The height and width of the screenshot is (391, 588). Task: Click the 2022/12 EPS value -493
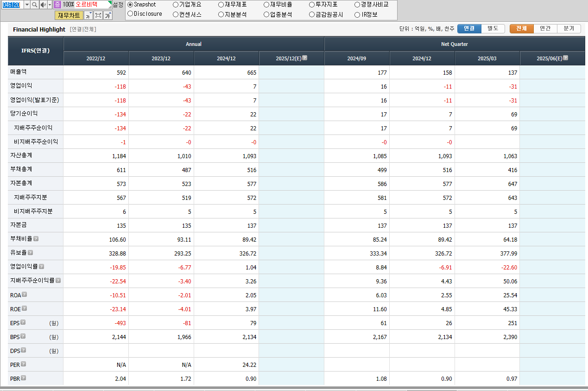tap(120, 323)
